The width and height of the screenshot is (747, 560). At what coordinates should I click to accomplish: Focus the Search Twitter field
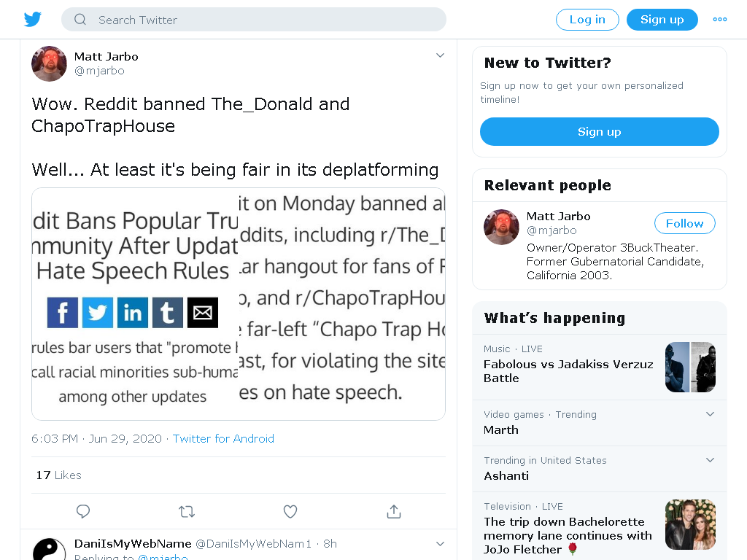[254, 20]
